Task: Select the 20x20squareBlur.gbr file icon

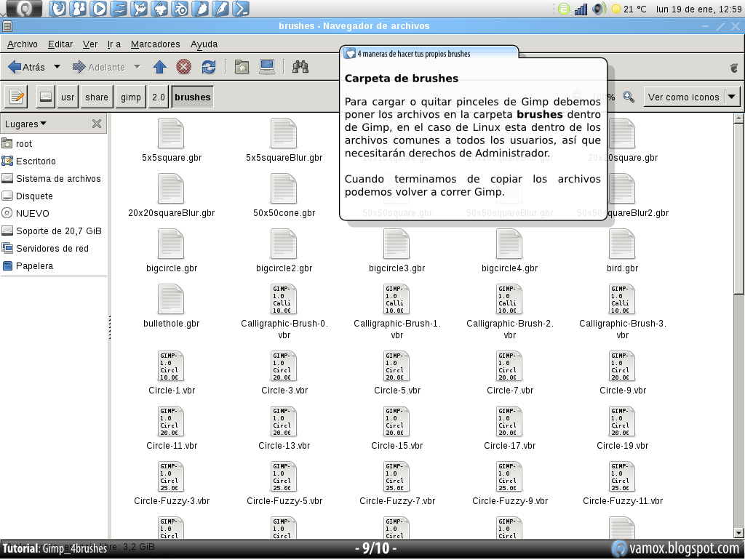Action: 171,188
